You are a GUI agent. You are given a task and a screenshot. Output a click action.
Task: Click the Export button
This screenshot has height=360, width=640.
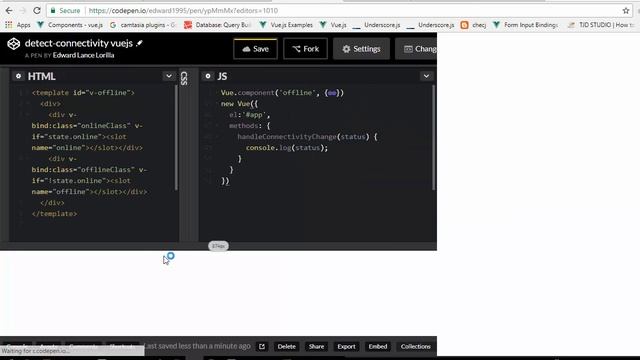[346, 347]
